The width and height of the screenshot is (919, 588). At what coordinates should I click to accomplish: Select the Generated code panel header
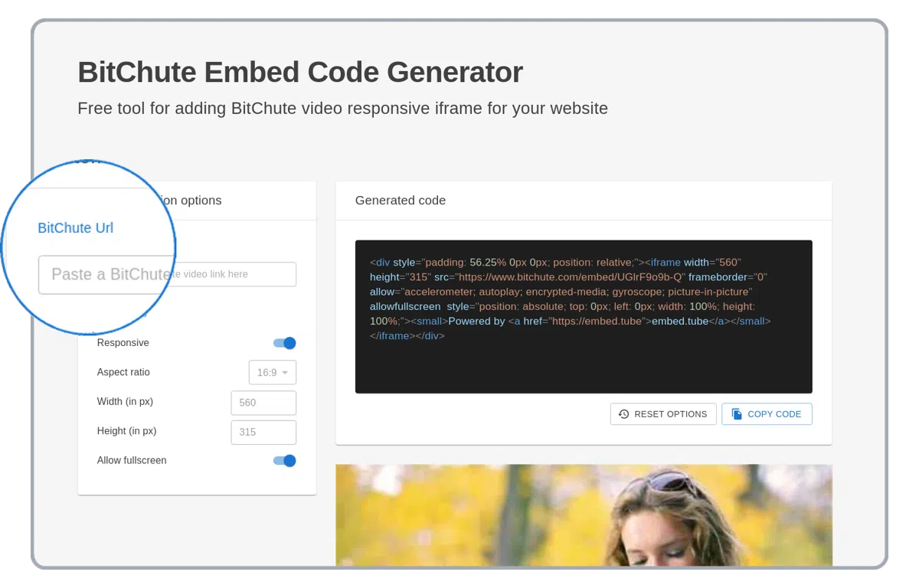coord(401,201)
